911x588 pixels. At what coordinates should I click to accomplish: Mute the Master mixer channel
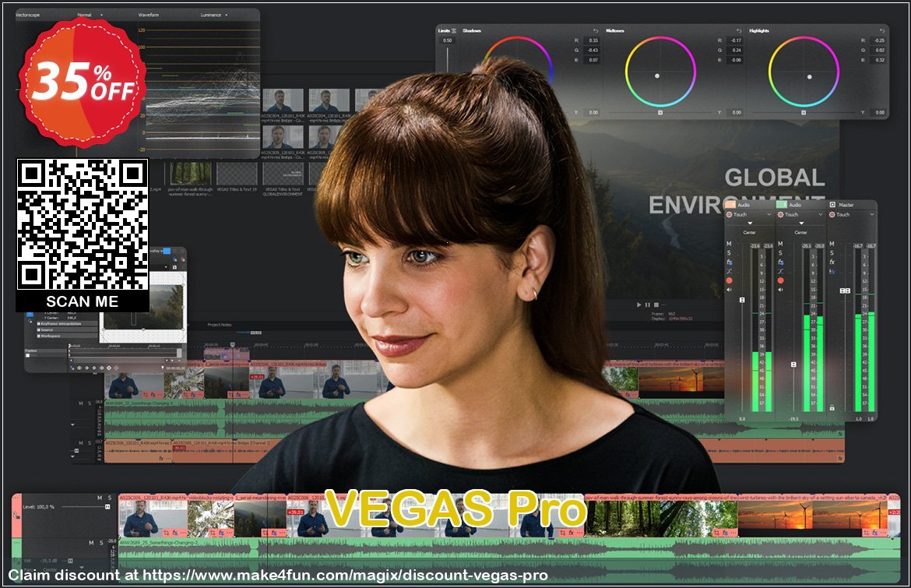pos(832,244)
